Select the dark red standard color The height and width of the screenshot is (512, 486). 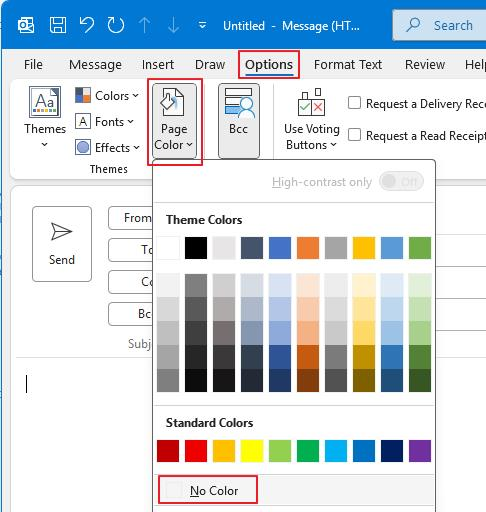tap(168, 451)
